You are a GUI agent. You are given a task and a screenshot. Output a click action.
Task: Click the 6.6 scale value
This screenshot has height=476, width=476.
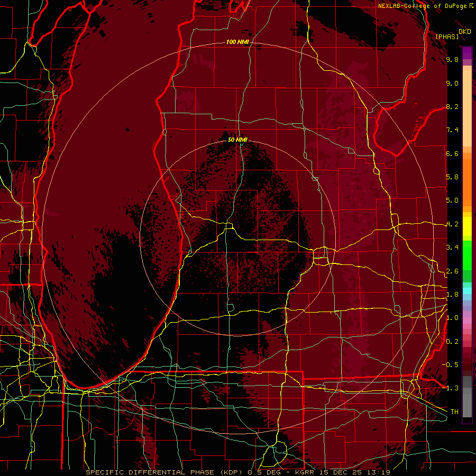(452, 153)
